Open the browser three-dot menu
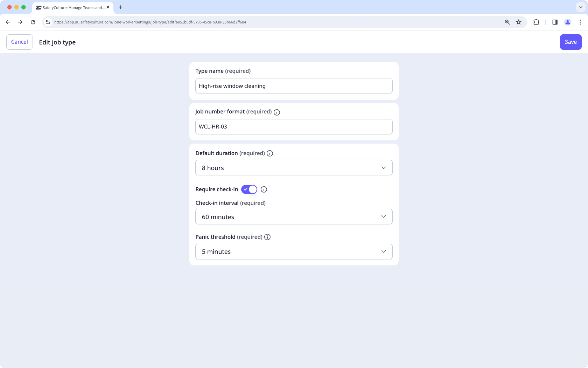Viewport: 588px width, 368px height. 580,22
